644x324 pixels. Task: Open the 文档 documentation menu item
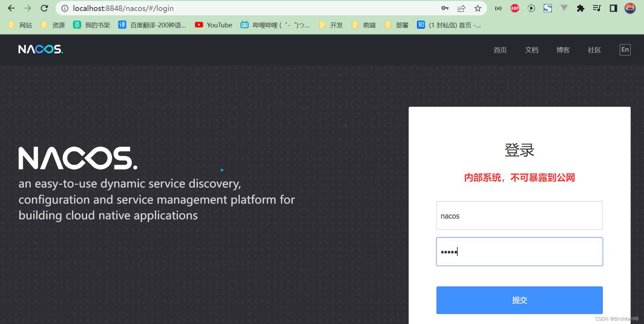coord(531,50)
